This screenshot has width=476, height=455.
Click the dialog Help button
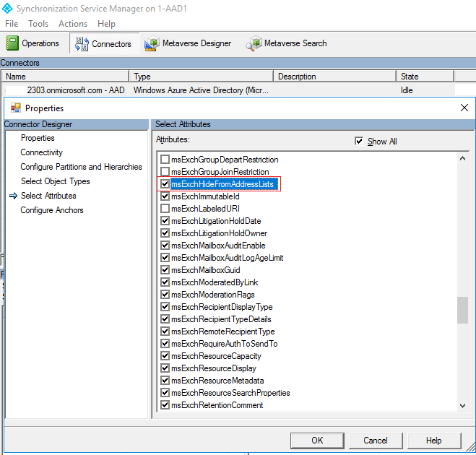[434, 441]
